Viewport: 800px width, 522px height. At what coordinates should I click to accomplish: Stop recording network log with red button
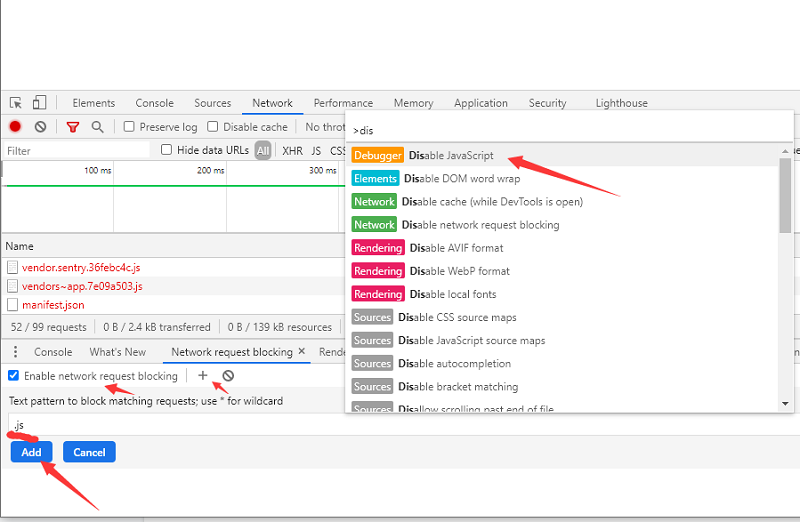(15, 127)
